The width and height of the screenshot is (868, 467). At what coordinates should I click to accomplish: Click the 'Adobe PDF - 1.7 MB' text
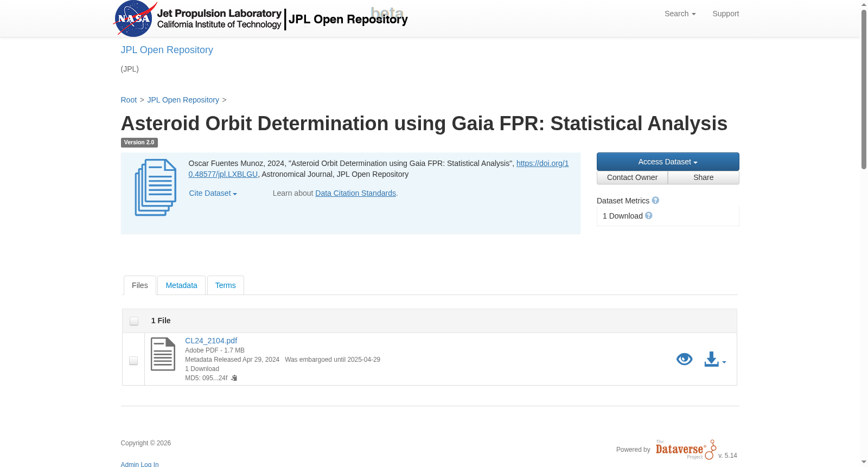click(215, 350)
